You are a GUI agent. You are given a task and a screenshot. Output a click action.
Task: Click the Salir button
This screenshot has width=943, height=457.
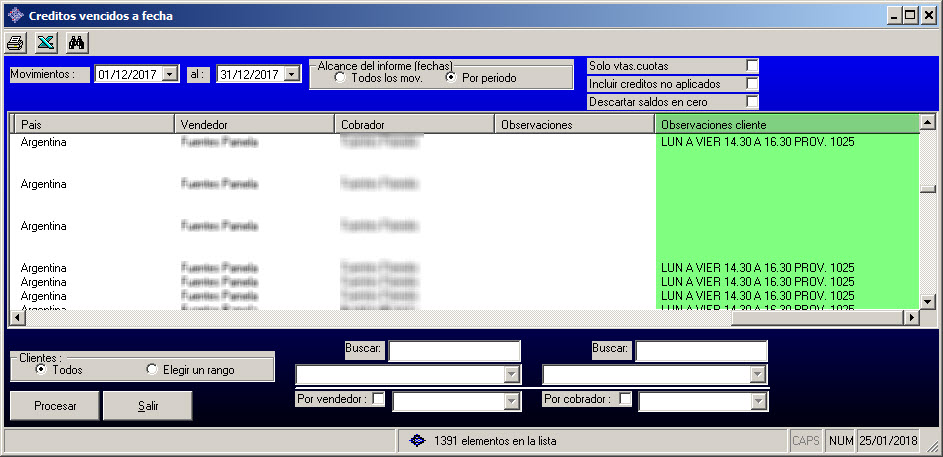[149, 406]
